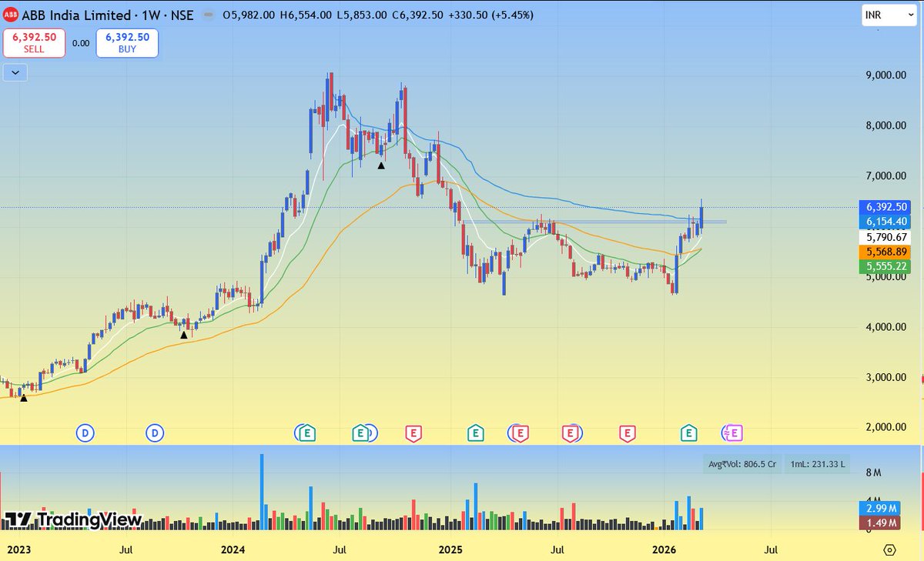Click the black triangle marker in early 2023
The width and height of the screenshot is (924, 561).
23,398
